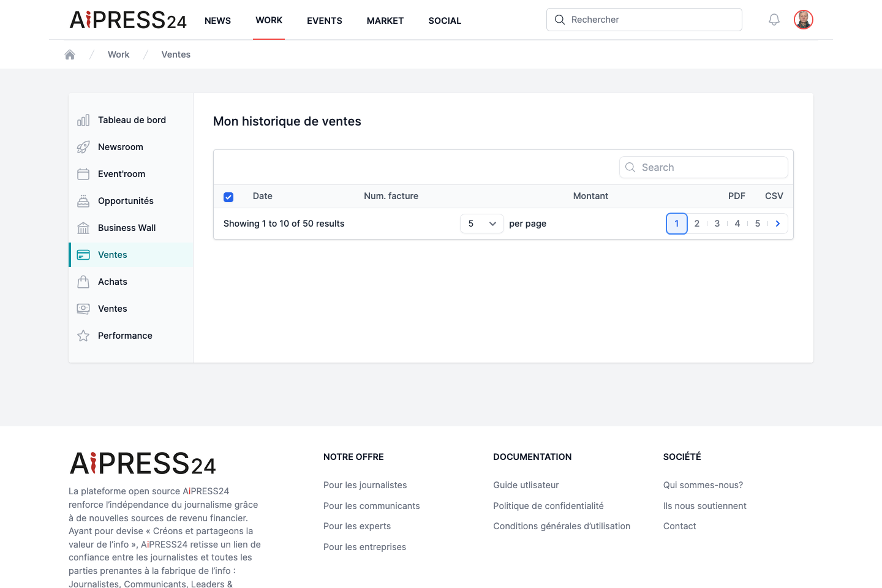The height and width of the screenshot is (588, 882).
Task: Click the magnifier icon in table Search box
Action: tap(630, 167)
